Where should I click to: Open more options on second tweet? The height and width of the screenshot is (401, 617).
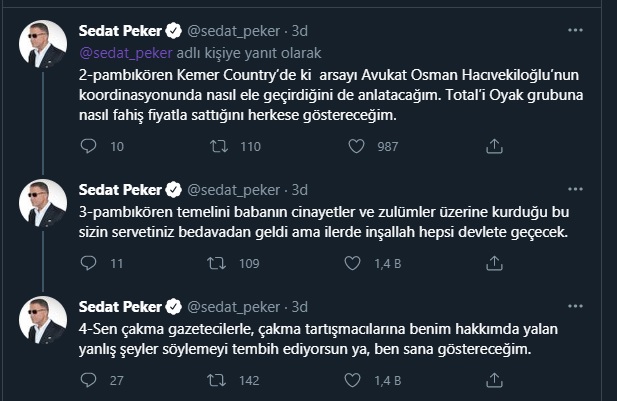click(x=575, y=189)
